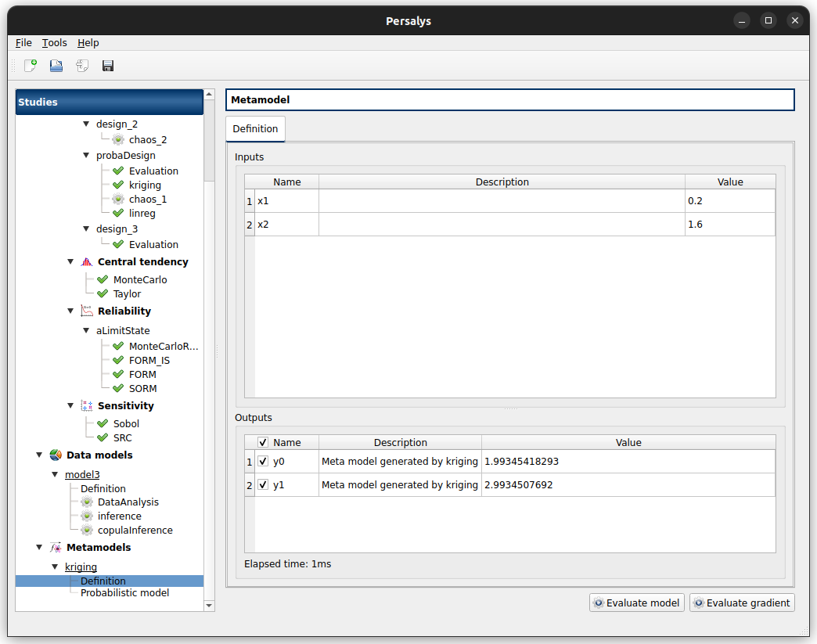This screenshot has width=817, height=644.
Task: Click the New study toolbar icon
Action: coord(30,66)
